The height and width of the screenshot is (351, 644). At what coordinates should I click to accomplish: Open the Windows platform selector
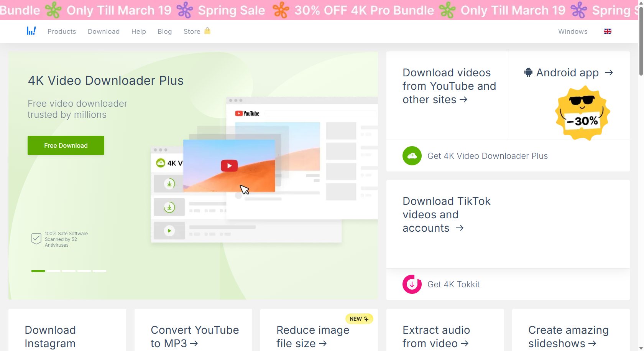pyautogui.click(x=573, y=31)
